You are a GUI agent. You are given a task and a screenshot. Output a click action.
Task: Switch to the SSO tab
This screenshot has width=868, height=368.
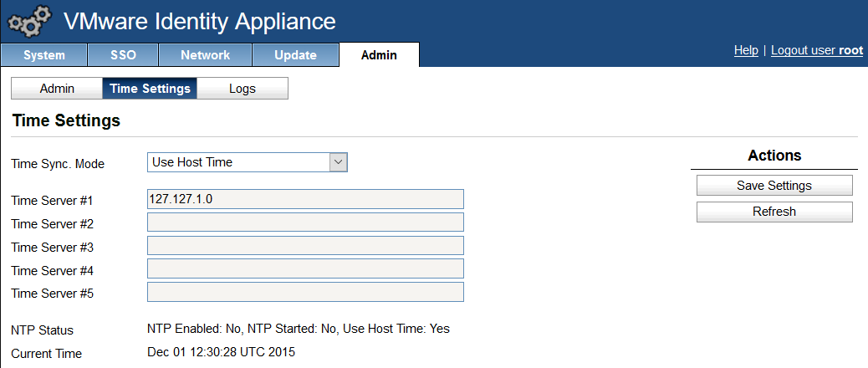click(123, 55)
